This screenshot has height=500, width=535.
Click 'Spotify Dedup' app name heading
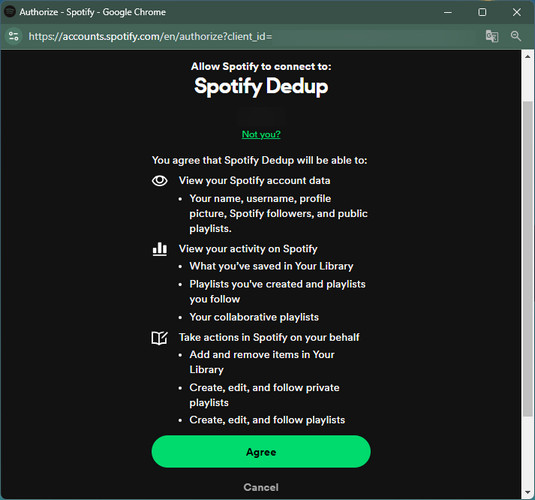click(x=261, y=86)
